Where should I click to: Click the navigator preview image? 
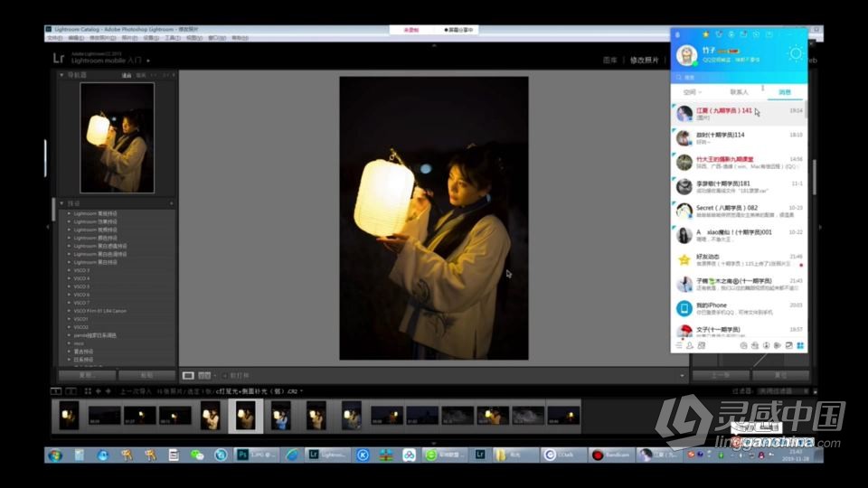tap(117, 137)
